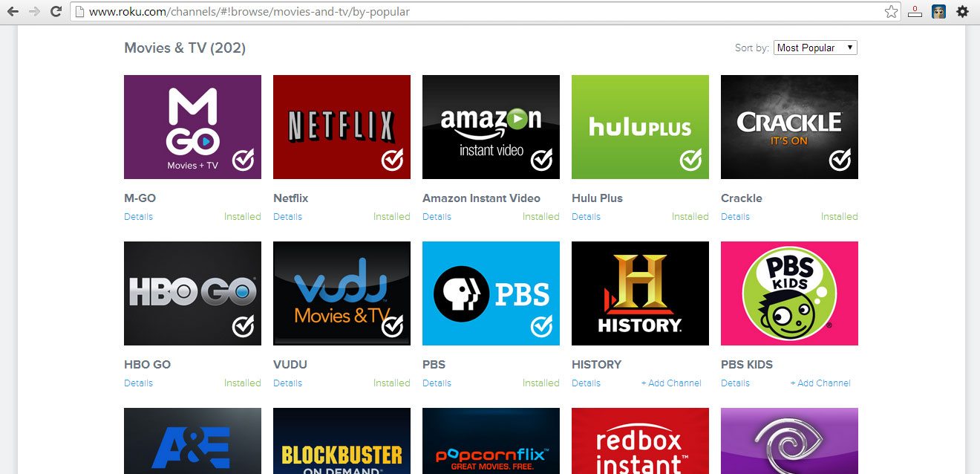The width and height of the screenshot is (980, 474).
Task: View Details for HBO GO
Action: (x=138, y=383)
